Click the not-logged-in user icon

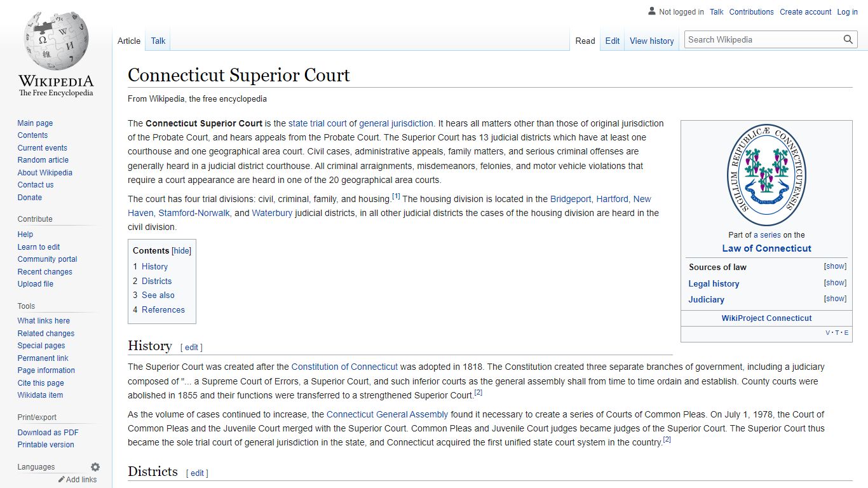pyautogui.click(x=652, y=11)
